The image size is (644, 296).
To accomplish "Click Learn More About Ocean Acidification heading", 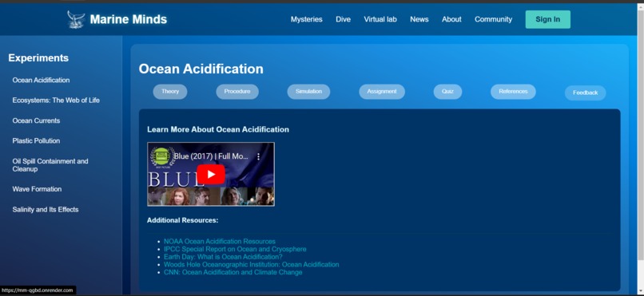I will pos(218,129).
